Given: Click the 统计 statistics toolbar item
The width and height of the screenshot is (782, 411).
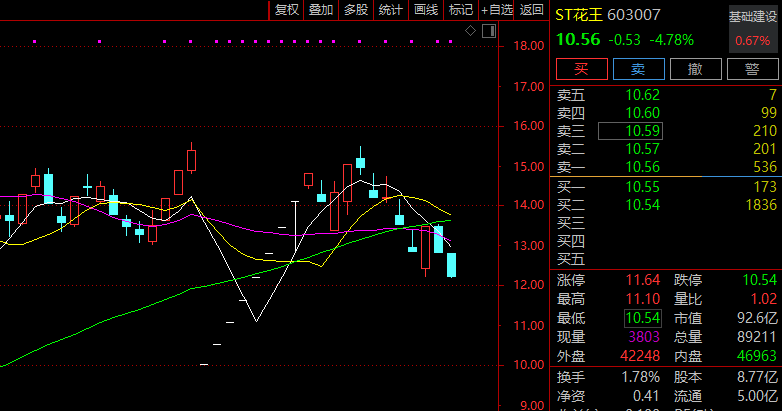Looking at the screenshot, I should 391,10.
